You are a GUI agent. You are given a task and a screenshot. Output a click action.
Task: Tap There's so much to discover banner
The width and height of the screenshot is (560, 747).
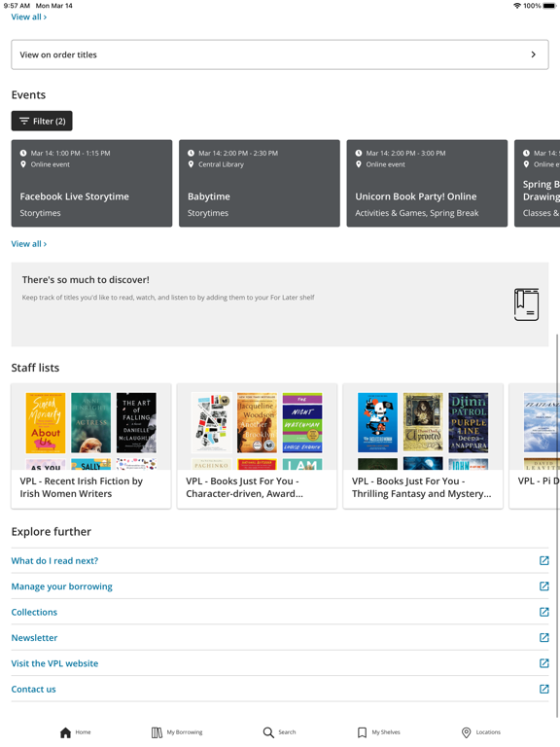pos(280,304)
